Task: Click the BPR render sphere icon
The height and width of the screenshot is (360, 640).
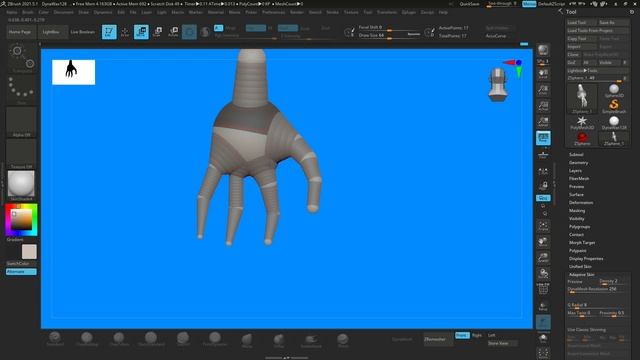Action: click(543, 50)
